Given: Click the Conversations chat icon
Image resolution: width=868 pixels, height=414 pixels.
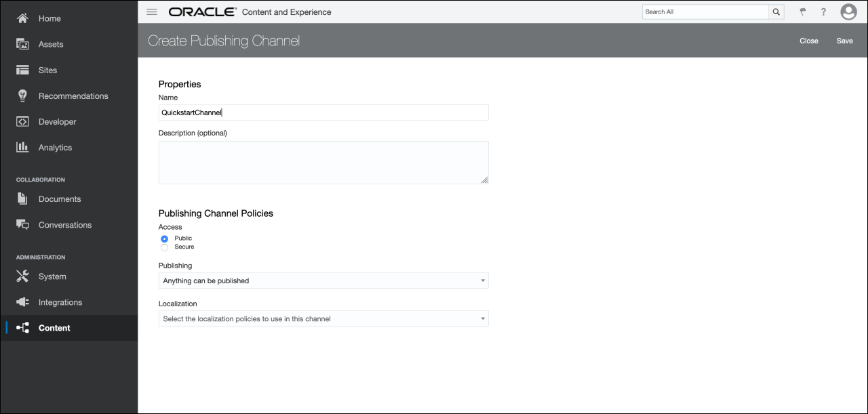Looking at the screenshot, I should pos(22,224).
